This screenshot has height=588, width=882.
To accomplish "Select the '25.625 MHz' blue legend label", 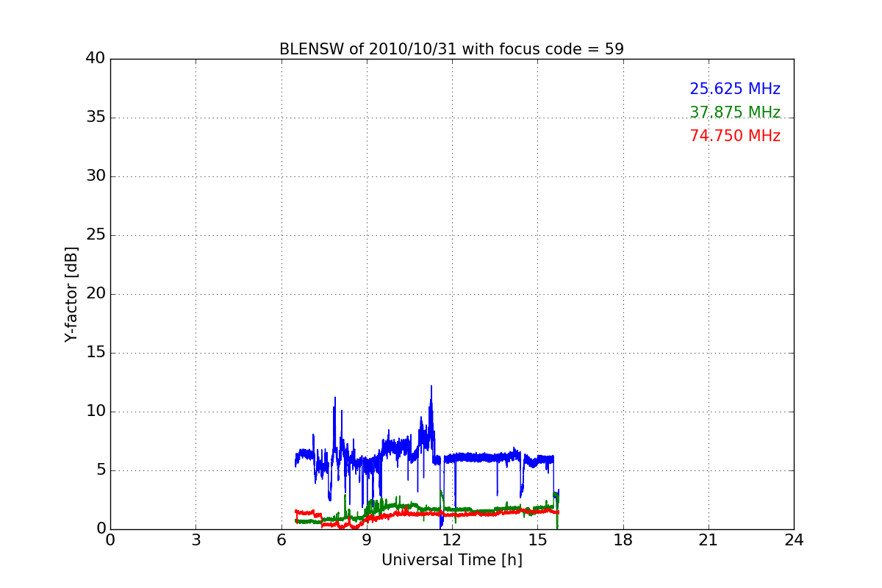I will (735, 89).
